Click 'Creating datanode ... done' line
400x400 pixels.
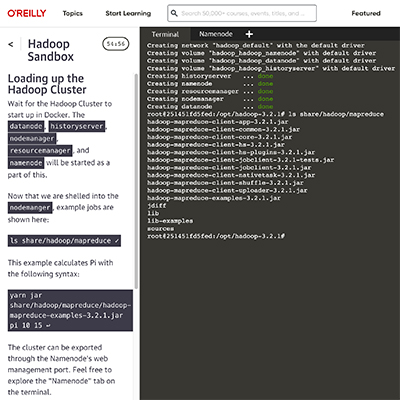coord(210,107)
